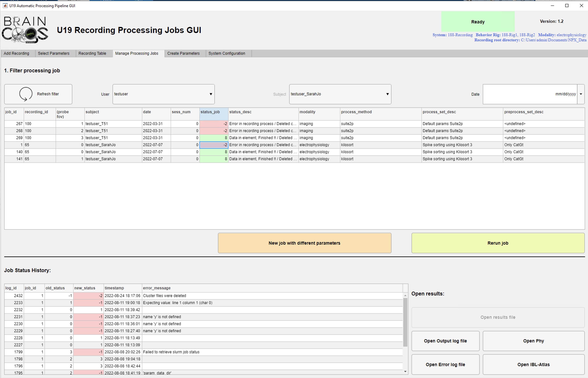Click subject cell of job 141 row

click(x=113, y=159)
